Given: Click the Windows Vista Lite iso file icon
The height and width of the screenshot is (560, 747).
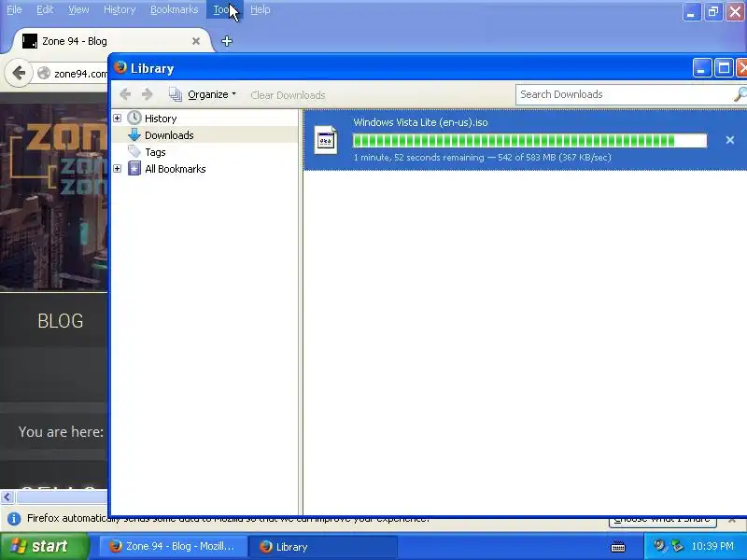Looking at the screenshot, I should (326, 140).
